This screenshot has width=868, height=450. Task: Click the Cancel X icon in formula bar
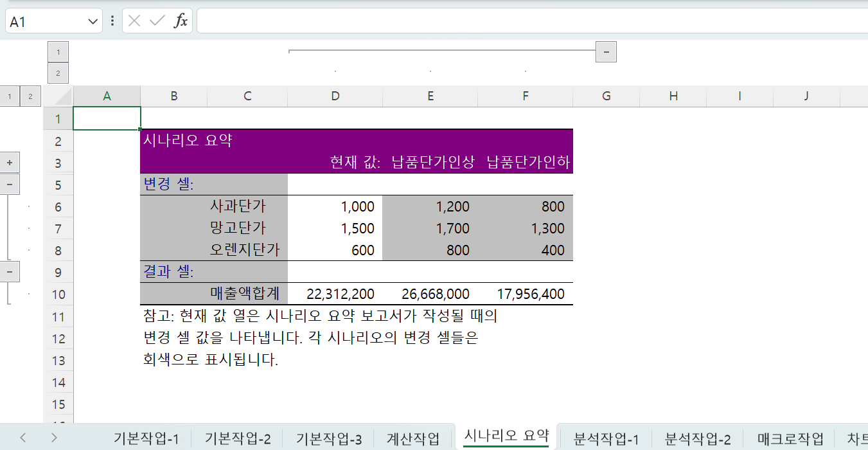[134, 21]
